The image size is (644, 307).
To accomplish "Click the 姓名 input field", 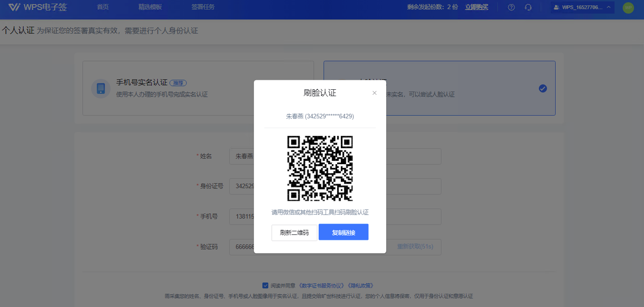I will 335,156.
